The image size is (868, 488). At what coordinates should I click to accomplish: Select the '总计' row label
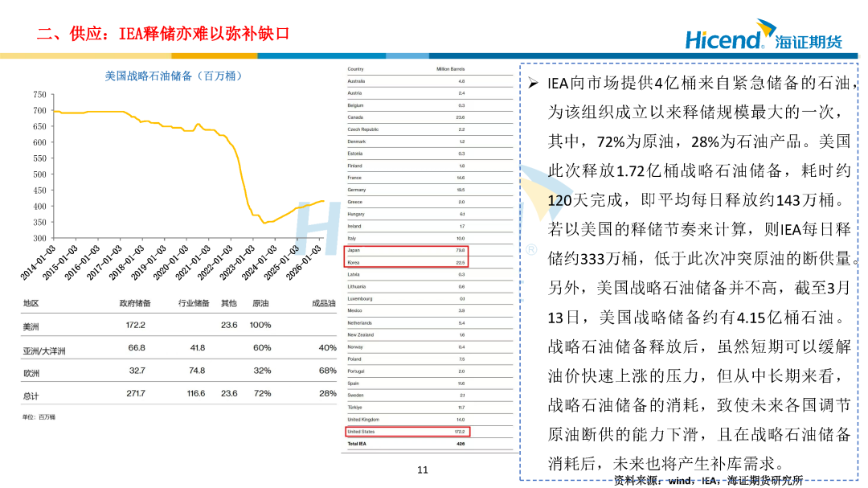31,396
